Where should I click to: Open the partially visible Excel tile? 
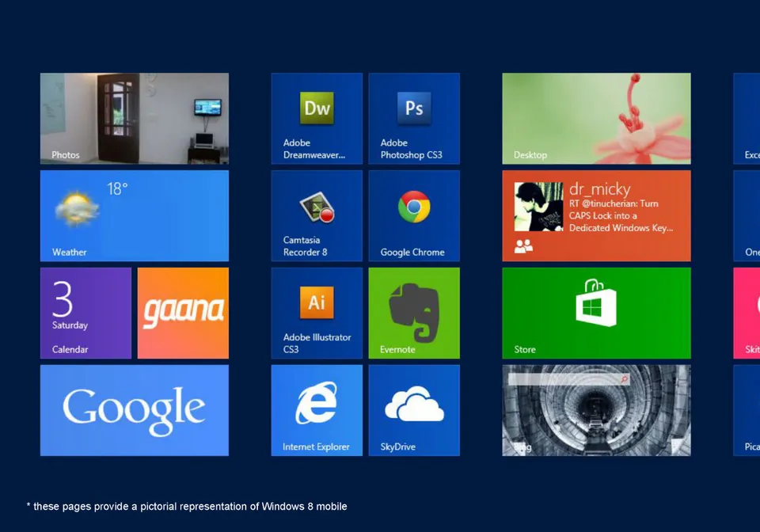pyautogui.click(x=747, y=119)
